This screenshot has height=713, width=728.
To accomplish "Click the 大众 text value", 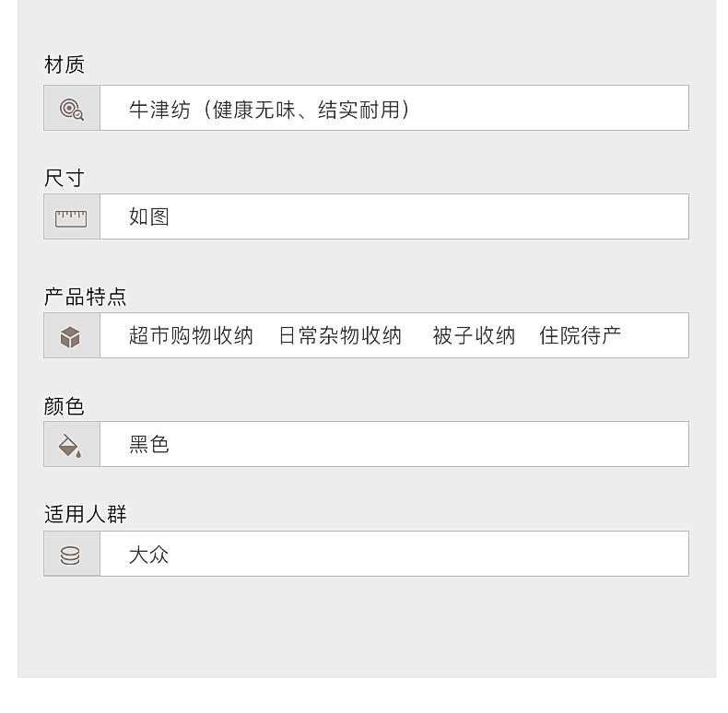I will (x=149, y=555).
